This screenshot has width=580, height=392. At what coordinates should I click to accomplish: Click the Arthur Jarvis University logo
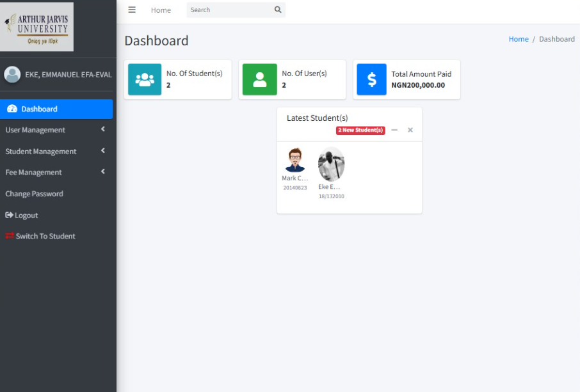[36, 27]
